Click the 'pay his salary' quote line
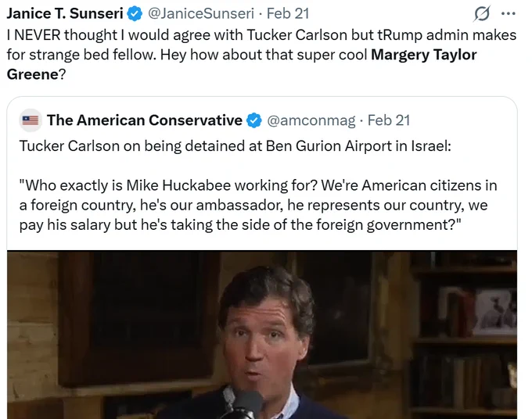Viewport: 532px width, 419px height. tap(240, 225)
